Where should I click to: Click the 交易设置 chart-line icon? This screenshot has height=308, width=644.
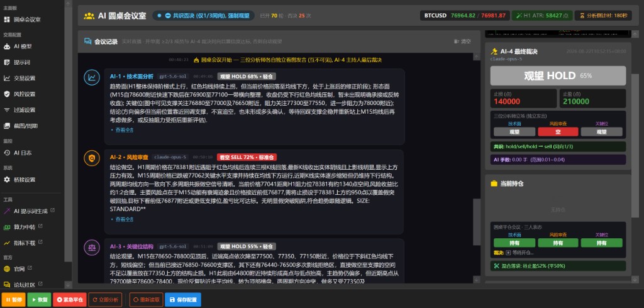(6, 79)
